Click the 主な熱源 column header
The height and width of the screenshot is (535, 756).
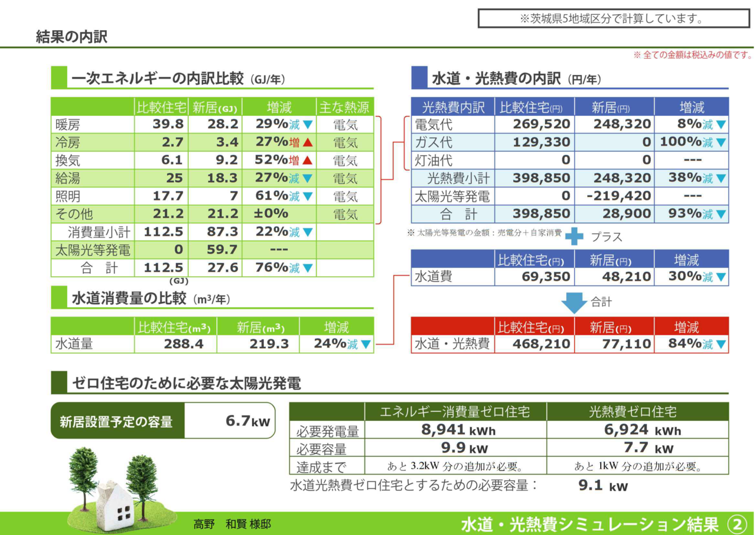(344, 108)
